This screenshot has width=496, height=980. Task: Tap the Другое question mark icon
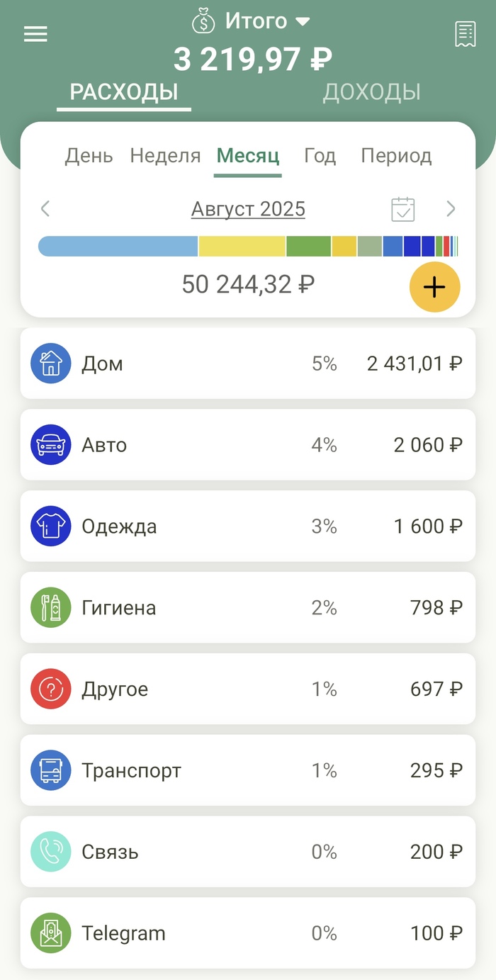pos(51,689)
